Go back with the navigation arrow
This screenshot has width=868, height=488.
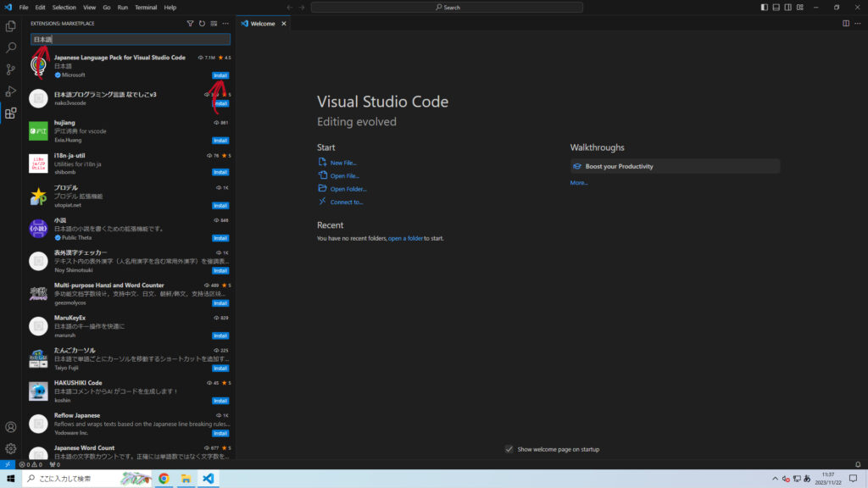(290, 7)
